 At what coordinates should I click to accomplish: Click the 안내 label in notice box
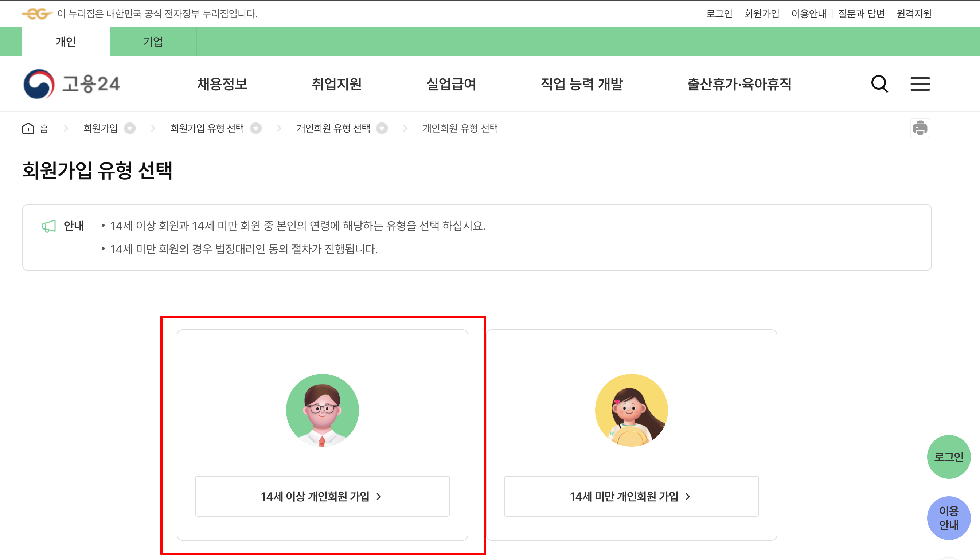pyautogui.click(x=74, y=226)
